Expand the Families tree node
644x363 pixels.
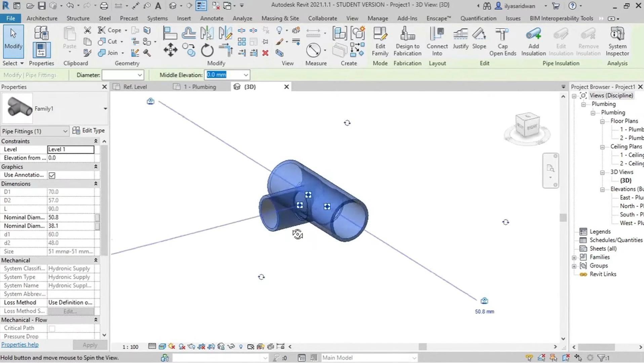point(574,257)
